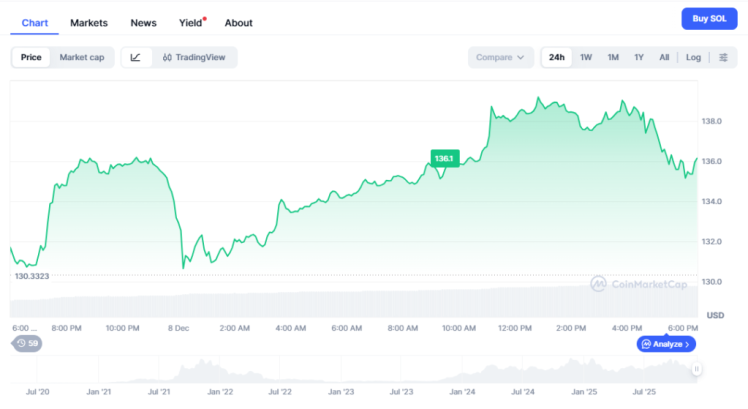Switch to the 1Y time range
748x409 pixels.
coord(639,58)
